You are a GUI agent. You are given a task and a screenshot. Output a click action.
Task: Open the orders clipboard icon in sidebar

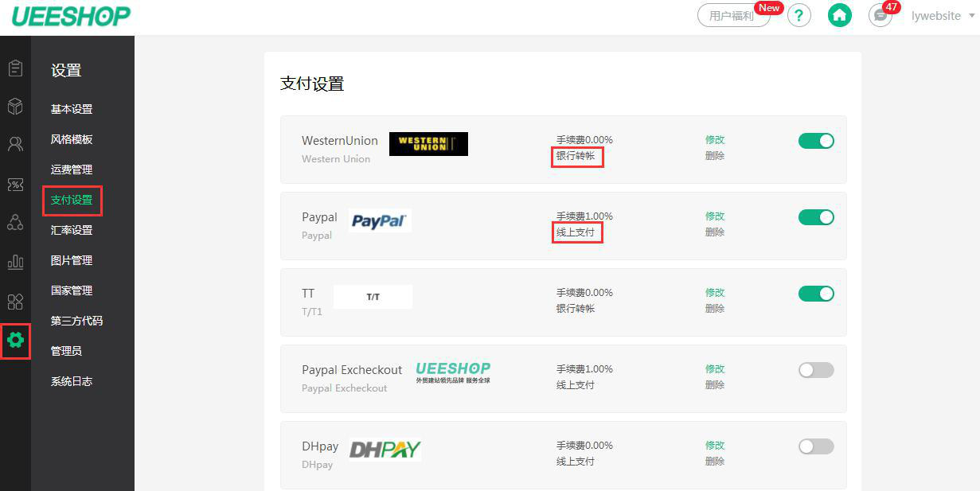point(15,68)
